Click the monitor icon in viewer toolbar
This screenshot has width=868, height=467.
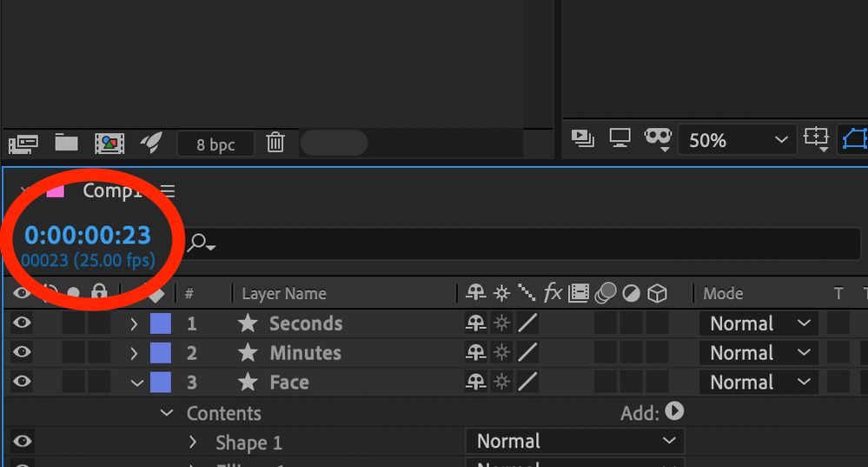[620, 138]
